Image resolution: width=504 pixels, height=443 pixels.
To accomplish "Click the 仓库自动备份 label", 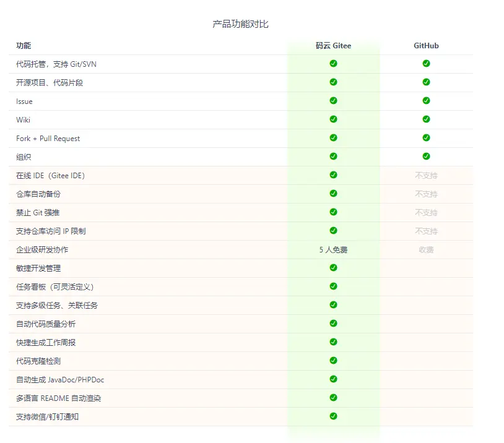I will tap(38, 194).
